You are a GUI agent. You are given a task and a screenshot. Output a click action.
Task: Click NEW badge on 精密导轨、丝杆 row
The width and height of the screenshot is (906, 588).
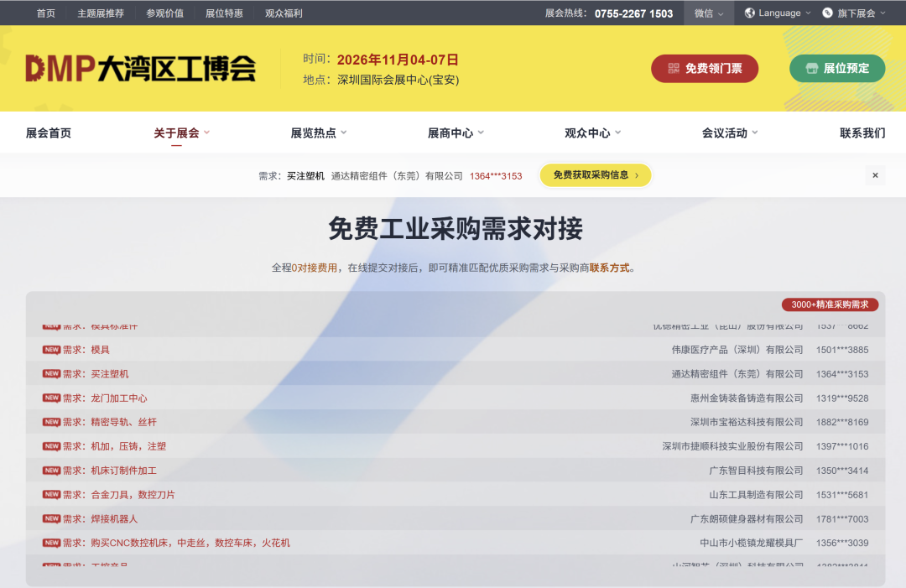[x=51, y=422]
